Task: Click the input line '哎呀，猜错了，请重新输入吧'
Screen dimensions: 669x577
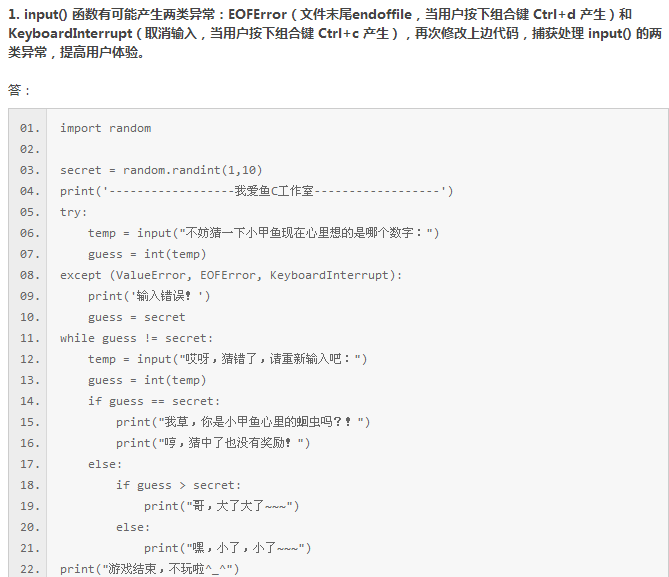Action: pos(227,359)
